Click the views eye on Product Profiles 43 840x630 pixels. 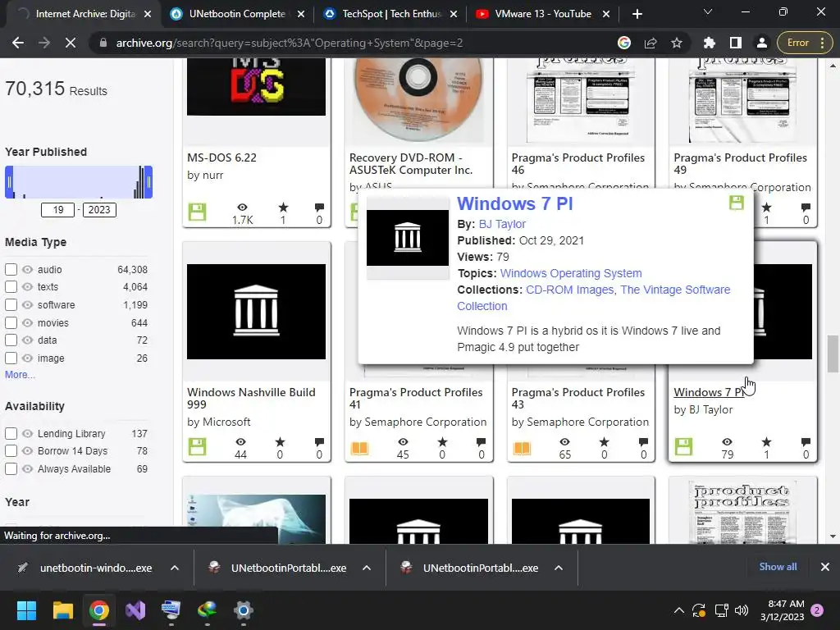pyautogui.click(x=564, y=442)
